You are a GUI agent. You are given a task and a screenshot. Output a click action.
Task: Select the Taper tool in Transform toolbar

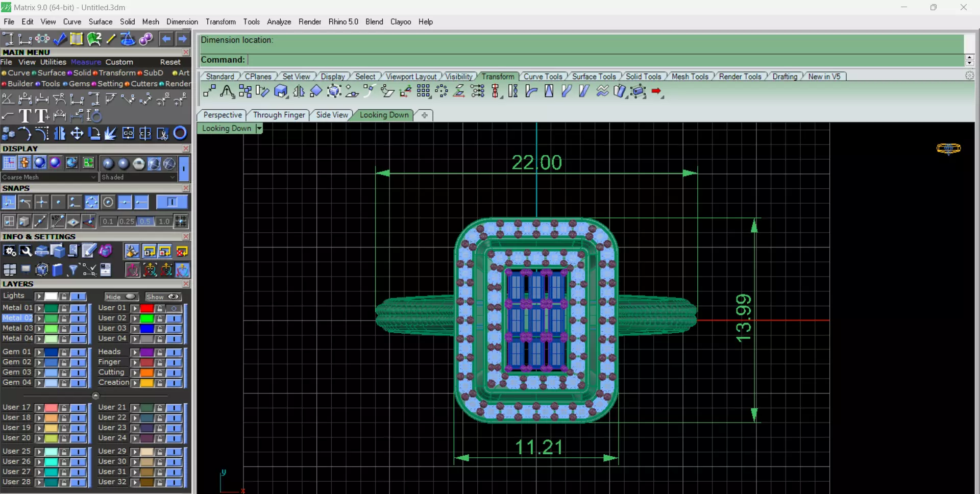point(549,91)
